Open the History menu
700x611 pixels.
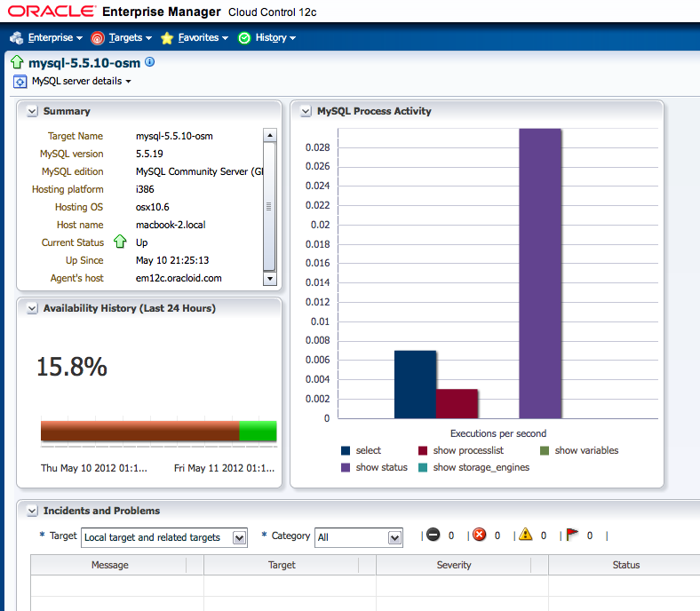(x=267, y=38)
